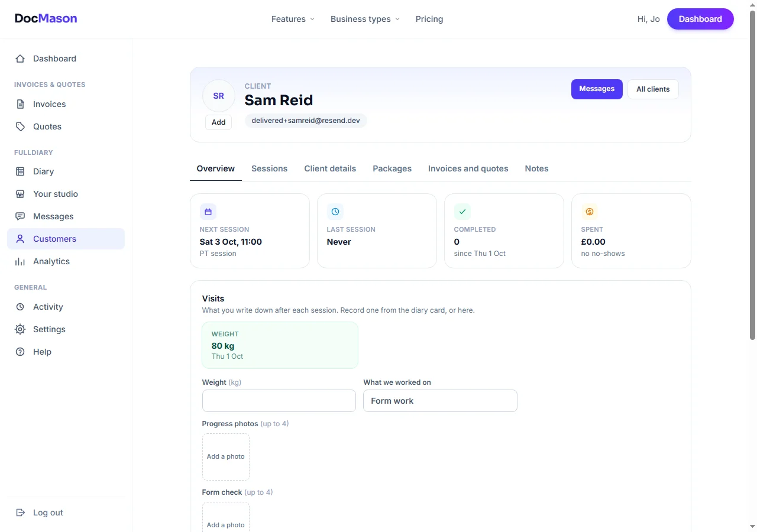Click the Customers person icon
This screenshot has height=532, width=757.
20,239
